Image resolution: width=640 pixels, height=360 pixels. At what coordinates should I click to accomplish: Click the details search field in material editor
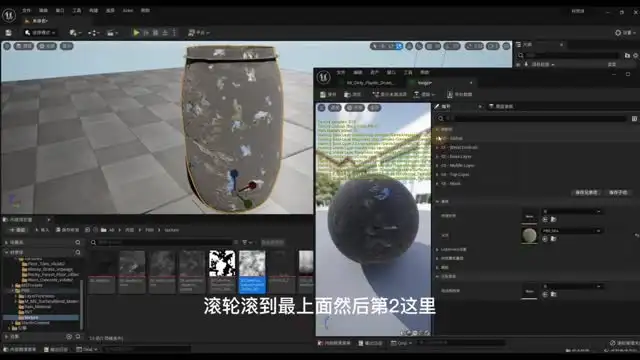click(x=532, y=118)
